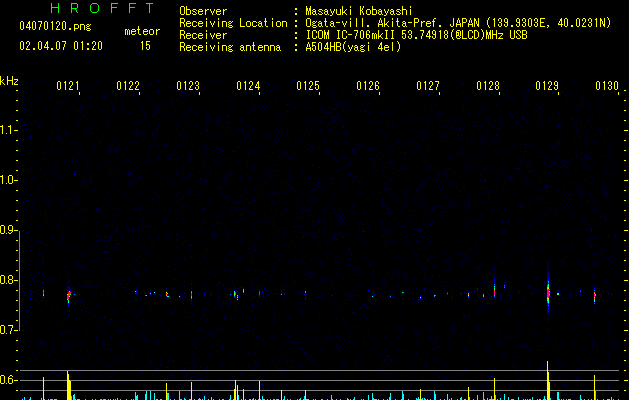This screenshot has height=400, width=629.
Task: Click the 0121 time axis label
Action: (x=68, y=86)
